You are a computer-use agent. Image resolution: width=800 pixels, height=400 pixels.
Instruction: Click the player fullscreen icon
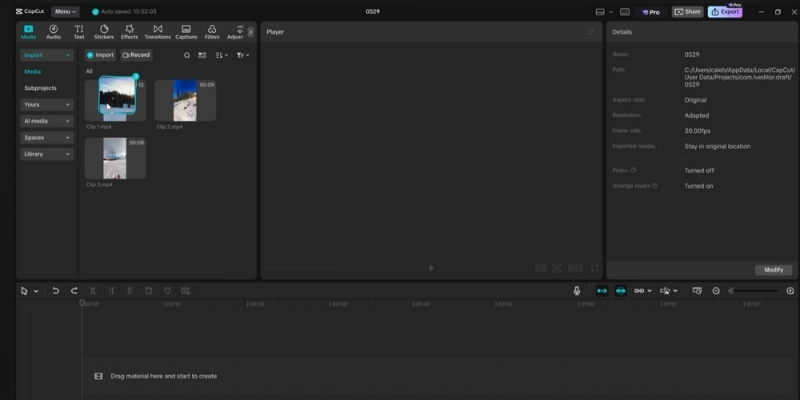[594, 268]
